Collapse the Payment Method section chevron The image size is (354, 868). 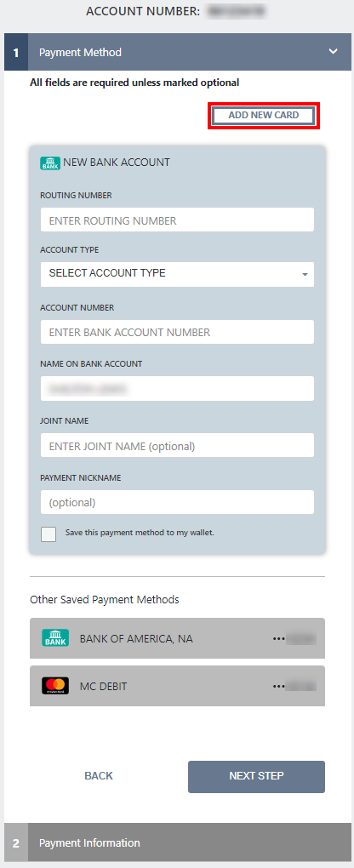pos(333,51)
